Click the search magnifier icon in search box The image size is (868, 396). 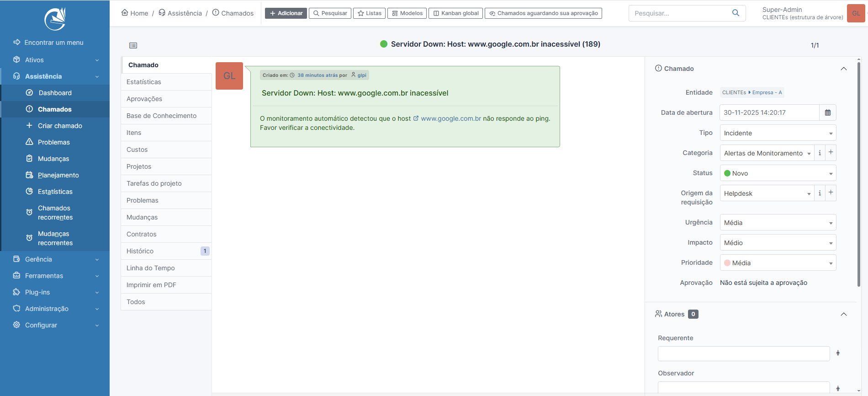click(x=736, y=13)
